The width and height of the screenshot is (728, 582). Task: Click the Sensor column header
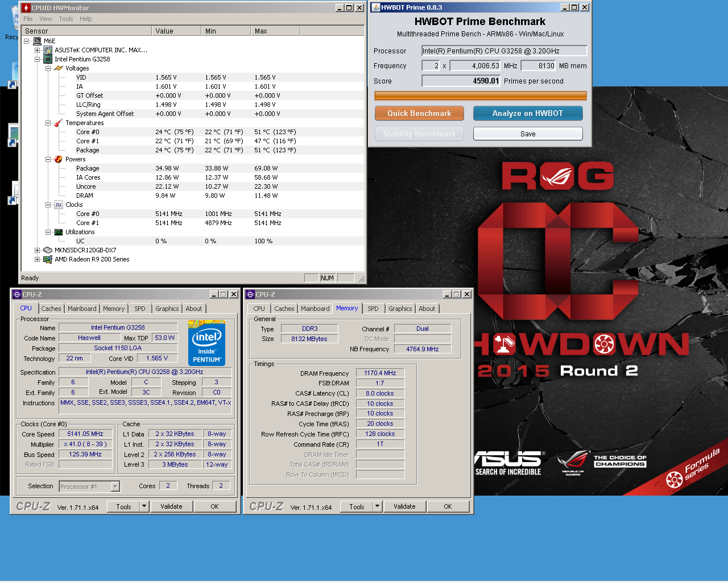(86, 31)
